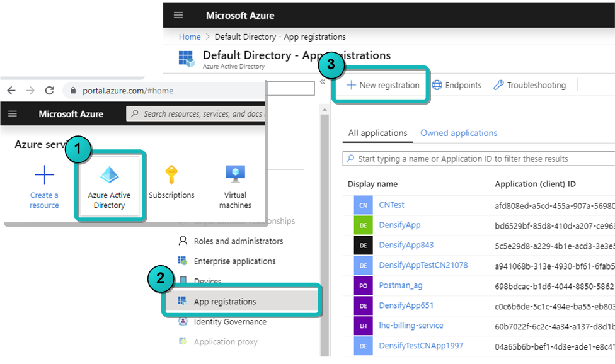Click the Microsoft Azure title beside the resource search
The image size is (615, 364).
point(71,113)
